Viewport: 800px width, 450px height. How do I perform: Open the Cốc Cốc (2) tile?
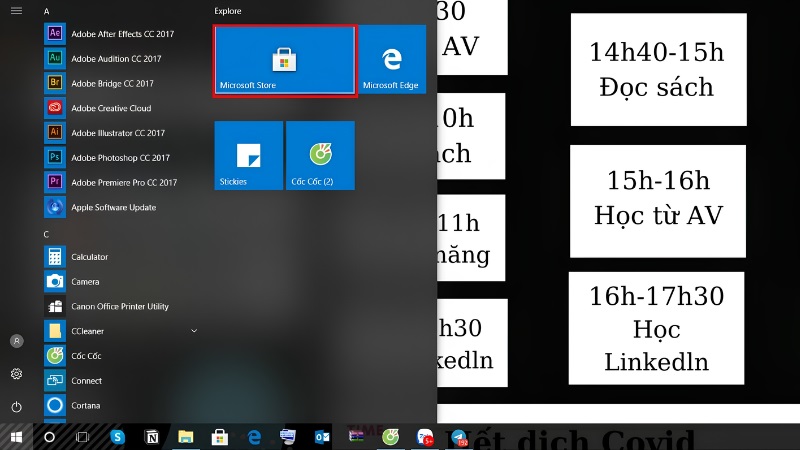[x=320, y=156]
